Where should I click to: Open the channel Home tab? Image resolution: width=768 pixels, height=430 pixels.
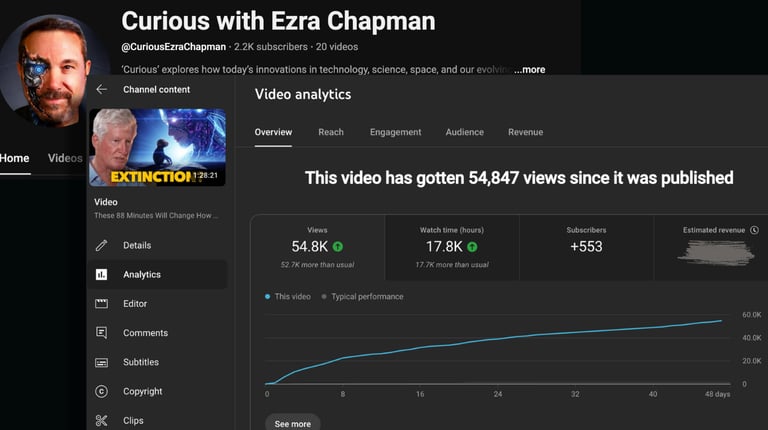(x=15, y=158)
